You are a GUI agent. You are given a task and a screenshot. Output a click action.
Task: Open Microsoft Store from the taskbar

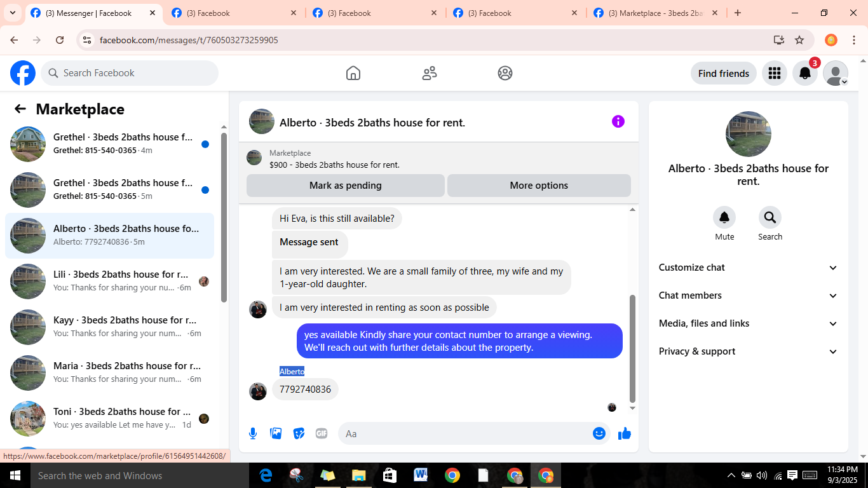point(390,475)
